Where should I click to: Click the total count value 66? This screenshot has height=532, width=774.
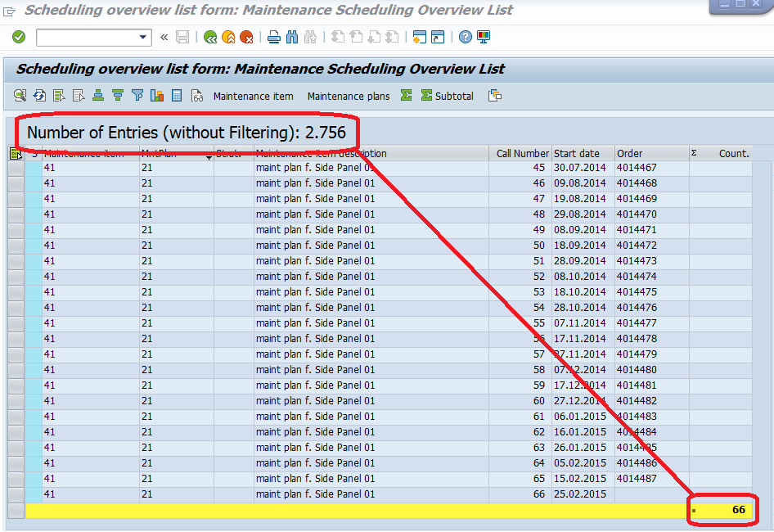[739, 510]
